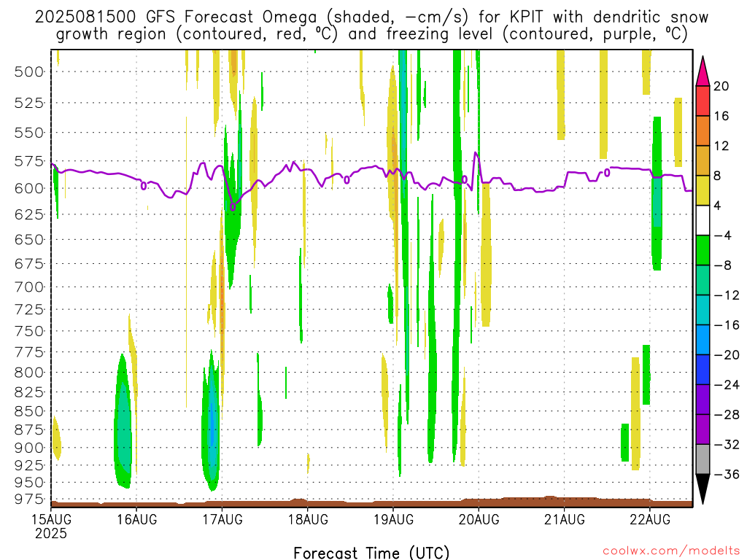This screenshot has width=747, height=560.
Task: Click the title line beginning growth region
Action: pos(371,34)
